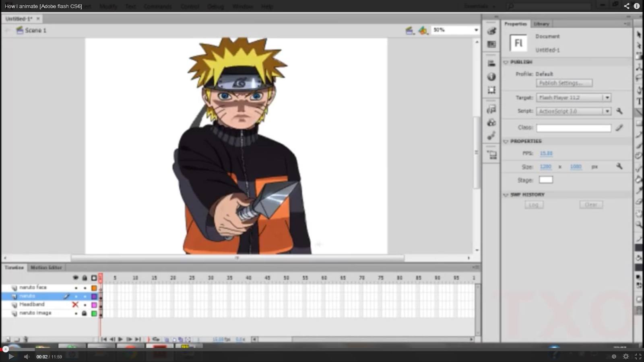This screenshot has height=362, width=644.
Task: Delete the selected timeline layer
Action: coord(26,339)
